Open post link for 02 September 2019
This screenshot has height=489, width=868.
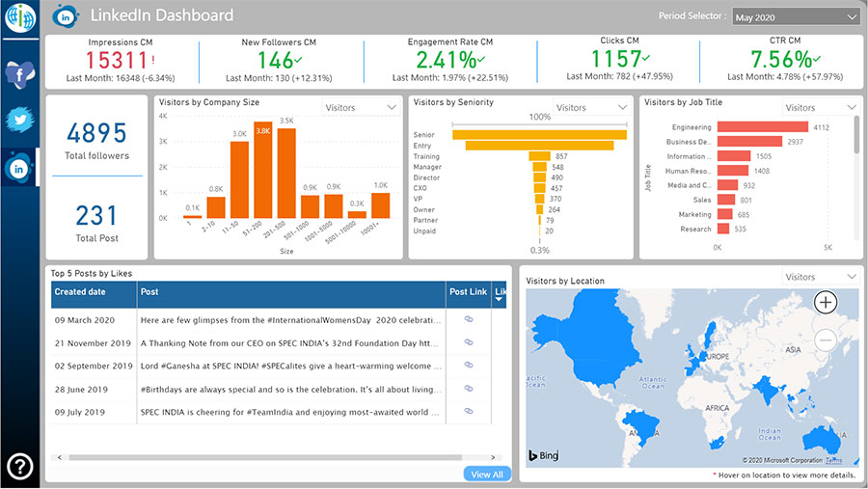click(469, 365)
